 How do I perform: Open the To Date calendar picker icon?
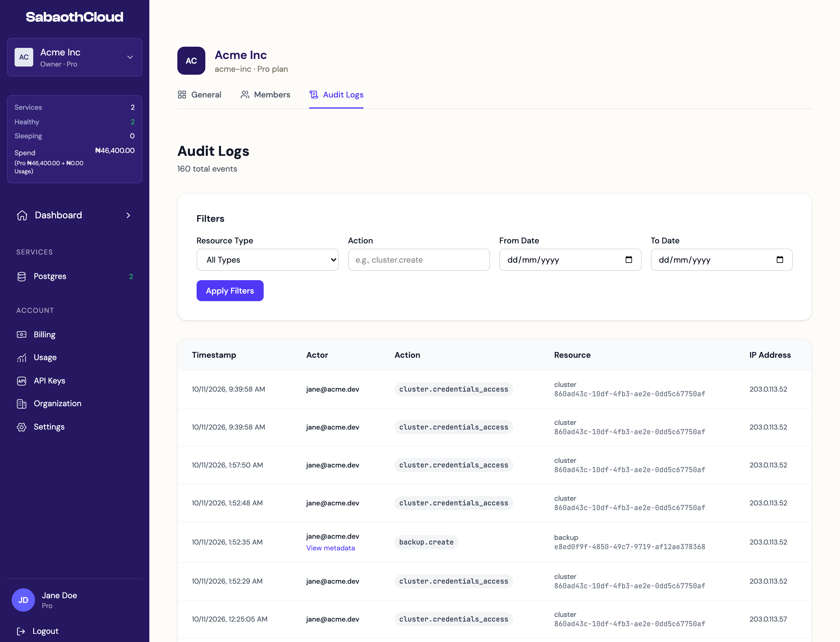780,259
